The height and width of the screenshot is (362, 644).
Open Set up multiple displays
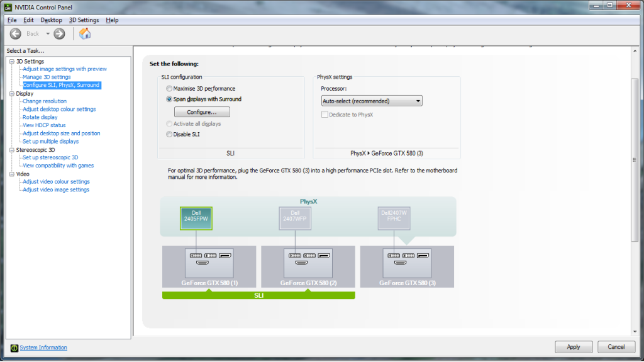coord(50,142)
